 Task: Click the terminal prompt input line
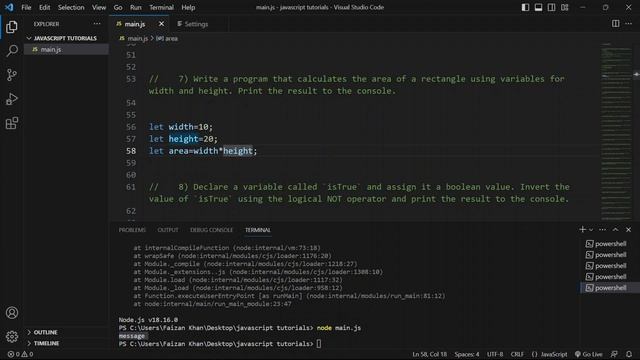(220, 344)
